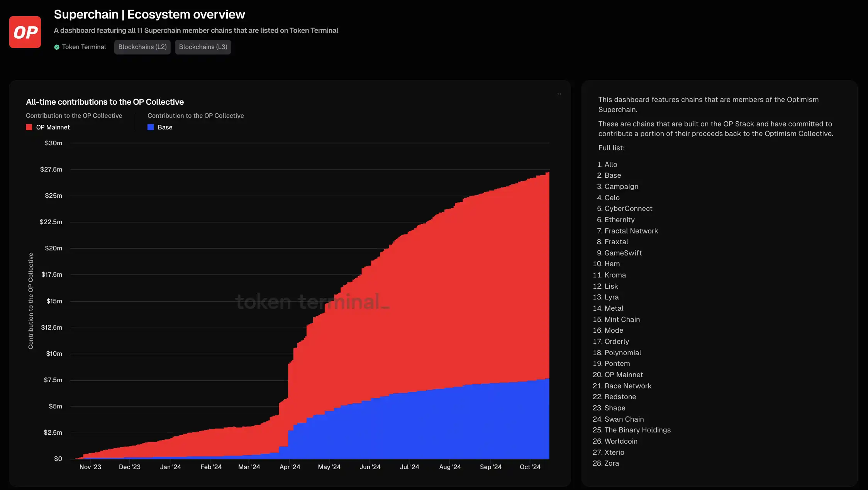Click Zora at the list bottom
This screenshot has width=868, height=490.
(x=611, y=463)
